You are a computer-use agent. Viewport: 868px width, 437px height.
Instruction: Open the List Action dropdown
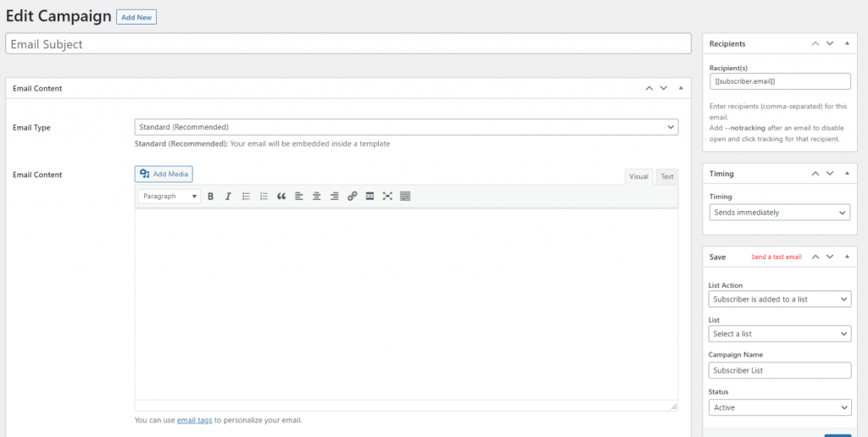[780, 299]
